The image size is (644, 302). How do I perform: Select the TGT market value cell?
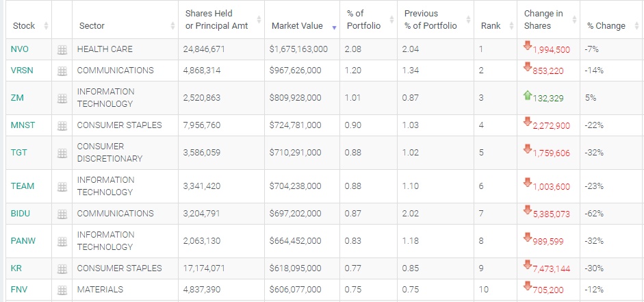click(296, 152)
